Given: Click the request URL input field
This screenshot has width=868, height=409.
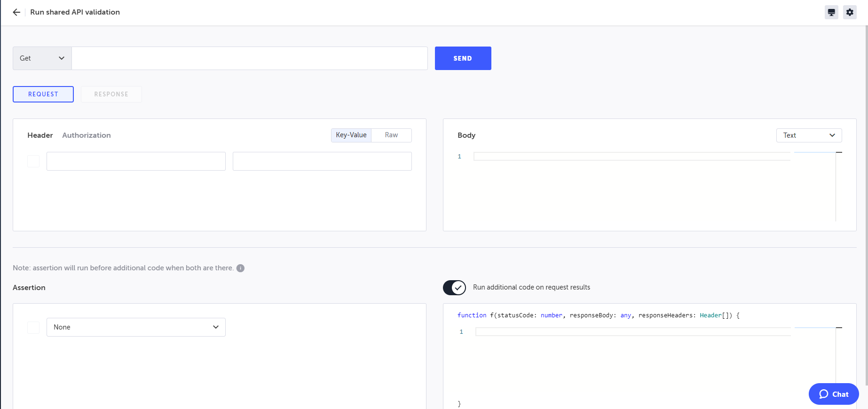Looking at the screenshot, I should 249,58.
